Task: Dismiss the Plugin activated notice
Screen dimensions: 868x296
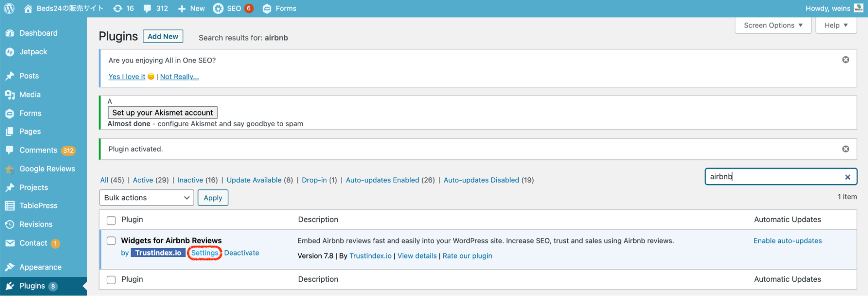Action: (845, 149)
